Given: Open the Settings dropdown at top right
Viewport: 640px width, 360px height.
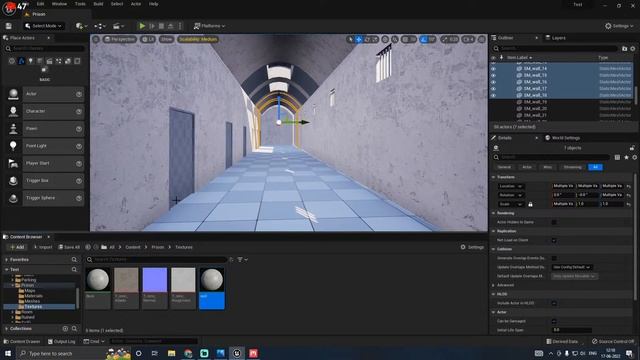Looking at the screenshot, I should point(620,26).
